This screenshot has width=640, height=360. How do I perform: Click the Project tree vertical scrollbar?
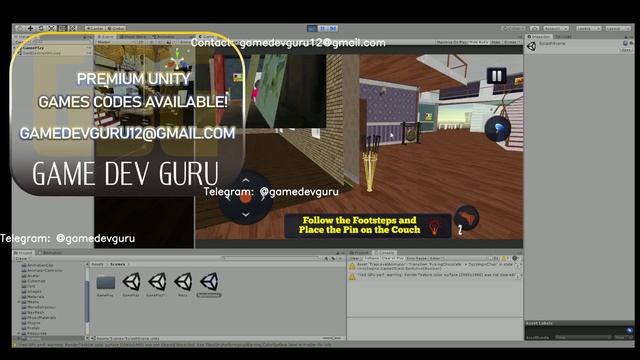tap(87, 301)
